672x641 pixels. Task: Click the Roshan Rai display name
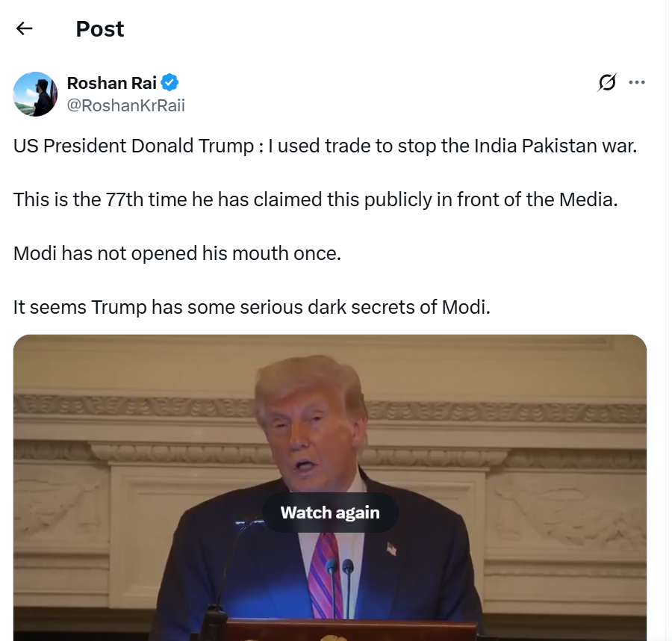tap(111, 83)
